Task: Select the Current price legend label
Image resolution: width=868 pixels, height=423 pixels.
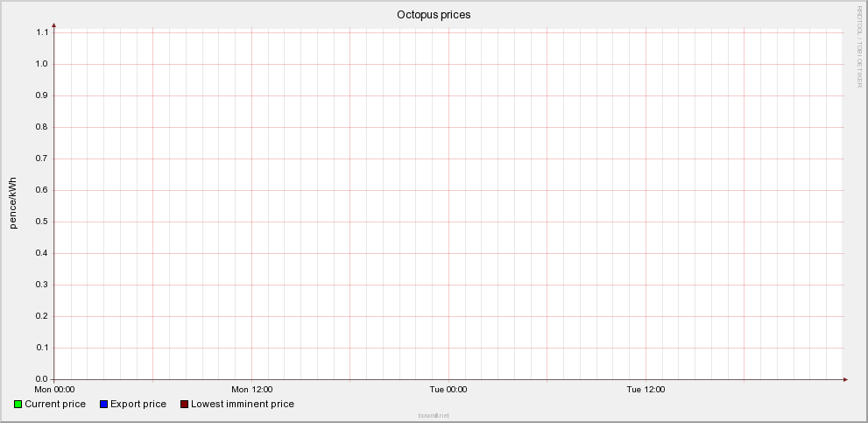Action: [55, 405]
